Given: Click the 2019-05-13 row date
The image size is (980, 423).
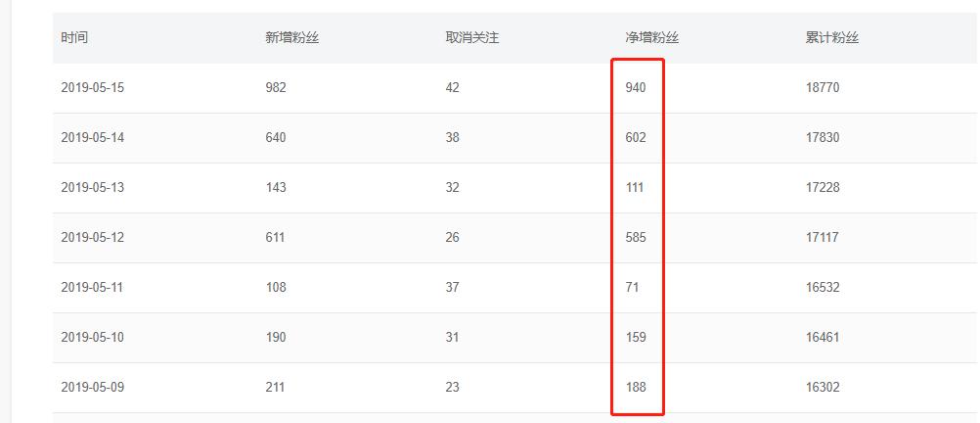Looking at the screenshot, I should tap(93, 188).
